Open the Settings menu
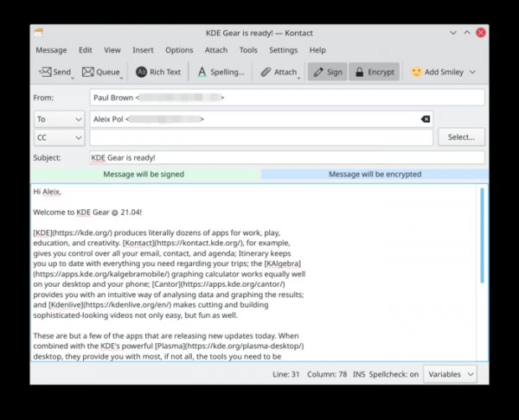The height and width of the screenshot is (420, 519). (283, 50)
